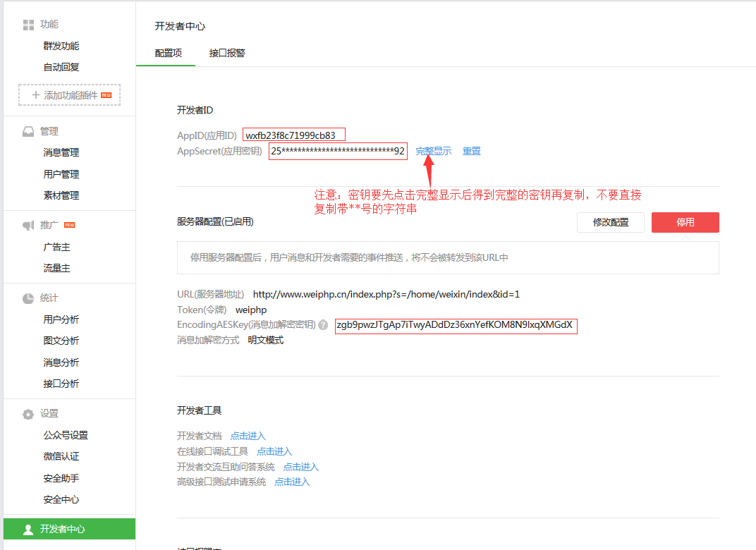Viewport: 756px width, 550px height.
Task: Open 开发者文档 via 点击进入 link
Action: click(x=248, y=436)
